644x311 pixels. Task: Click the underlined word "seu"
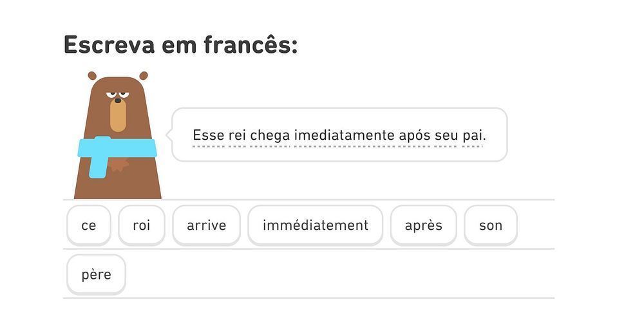tap(448, 136)
